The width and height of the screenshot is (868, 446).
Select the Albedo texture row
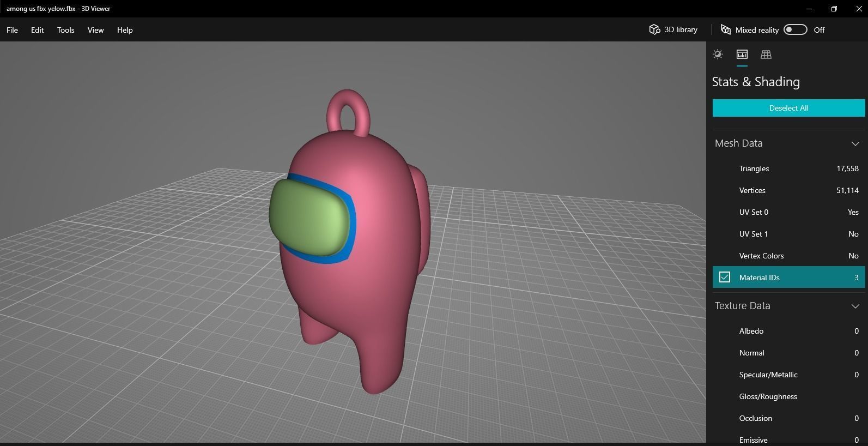(788, 331)
